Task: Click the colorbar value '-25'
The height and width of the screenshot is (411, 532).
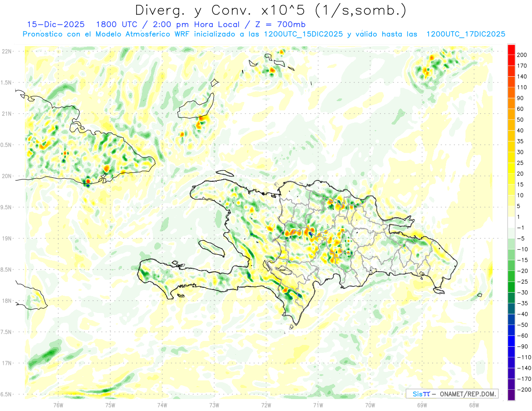Action: (523, 282)
